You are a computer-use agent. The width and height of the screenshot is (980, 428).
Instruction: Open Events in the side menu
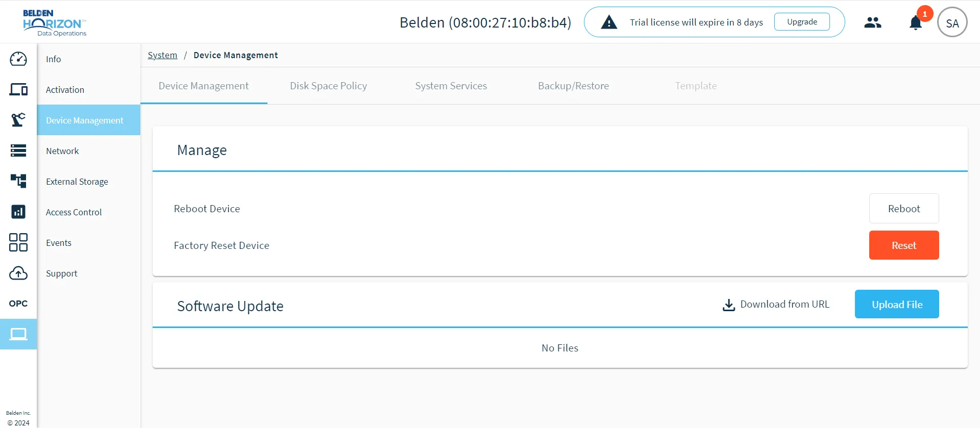tap(89, 243)
